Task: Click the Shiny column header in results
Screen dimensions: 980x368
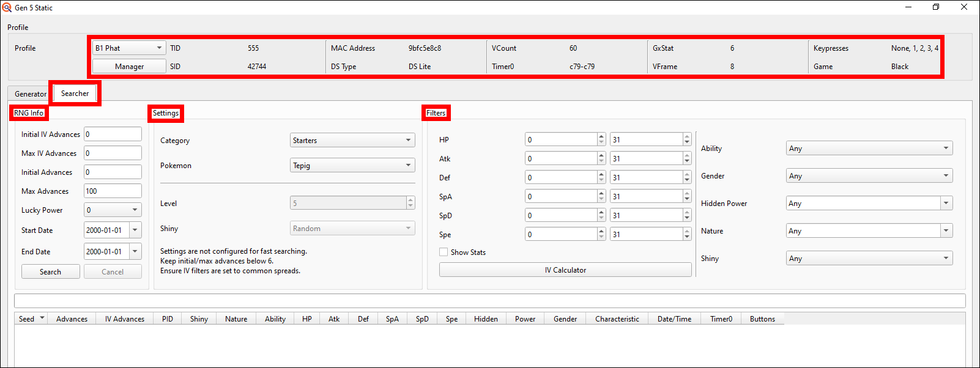Action: click(199, 318)
